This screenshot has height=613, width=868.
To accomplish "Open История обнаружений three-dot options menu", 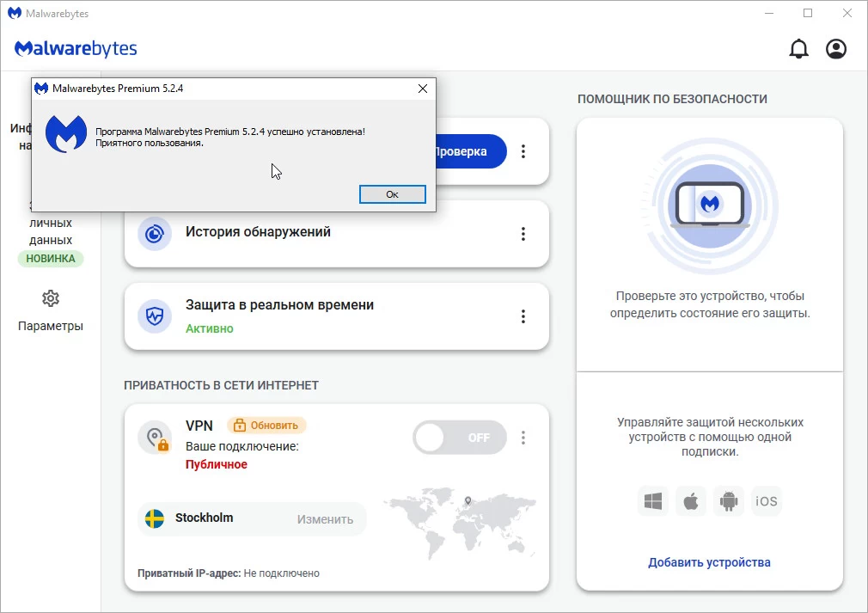I will pos(523,234).
